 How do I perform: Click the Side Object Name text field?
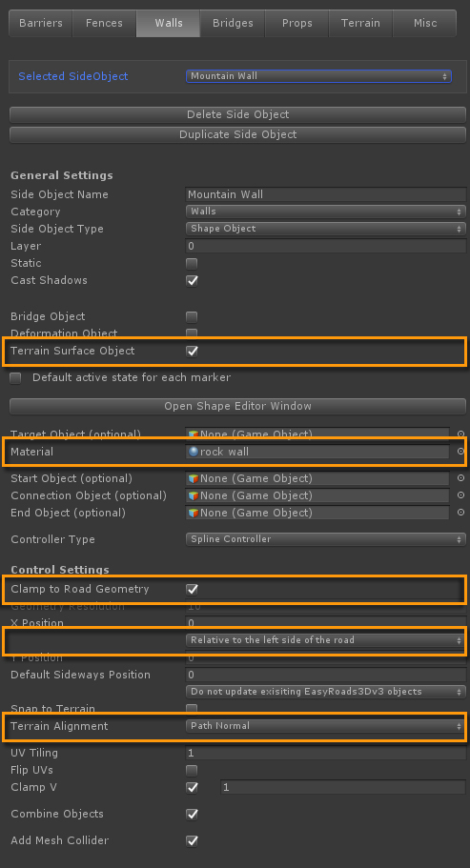[x=325, y=194]
